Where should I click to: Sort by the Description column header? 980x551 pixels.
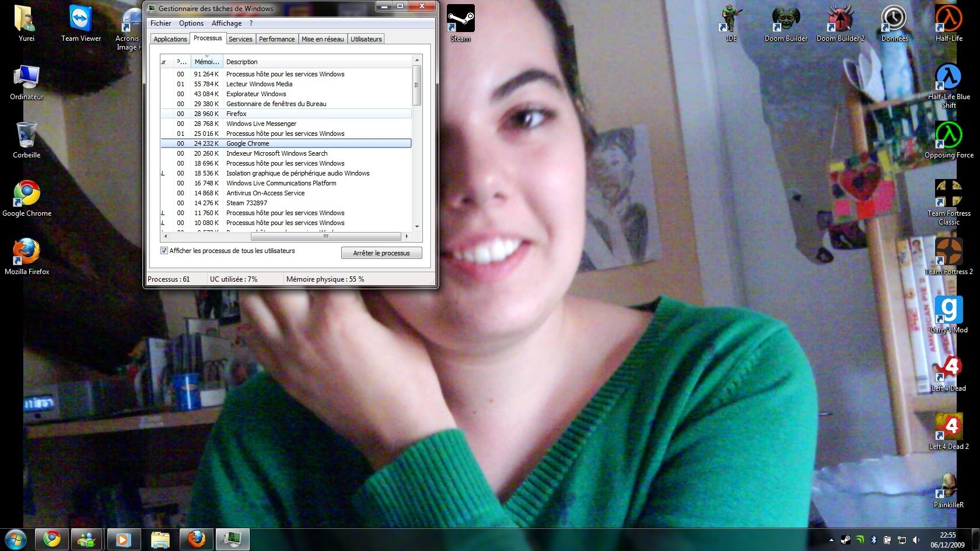317,62
